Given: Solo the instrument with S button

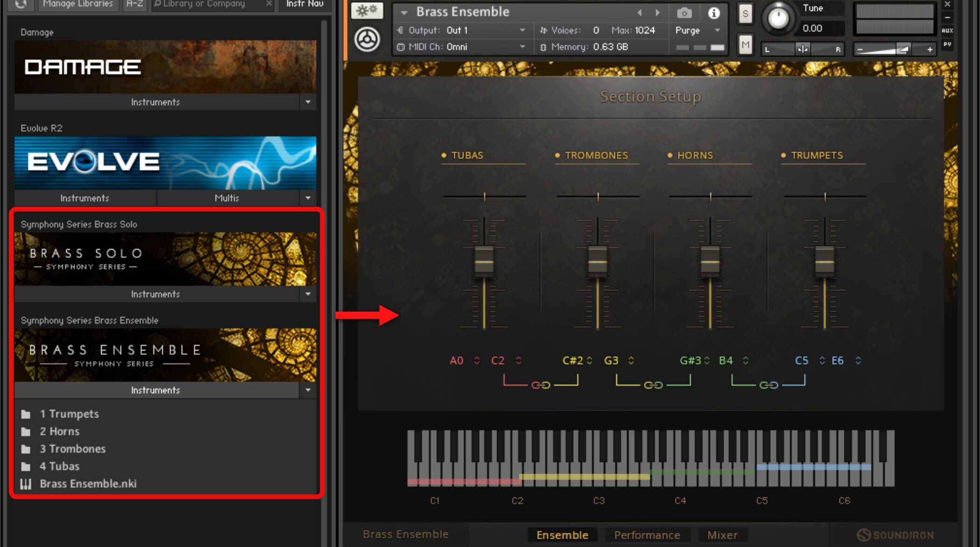Looking at the screenshot, I should pyautogui.click(x=745, y=14).
